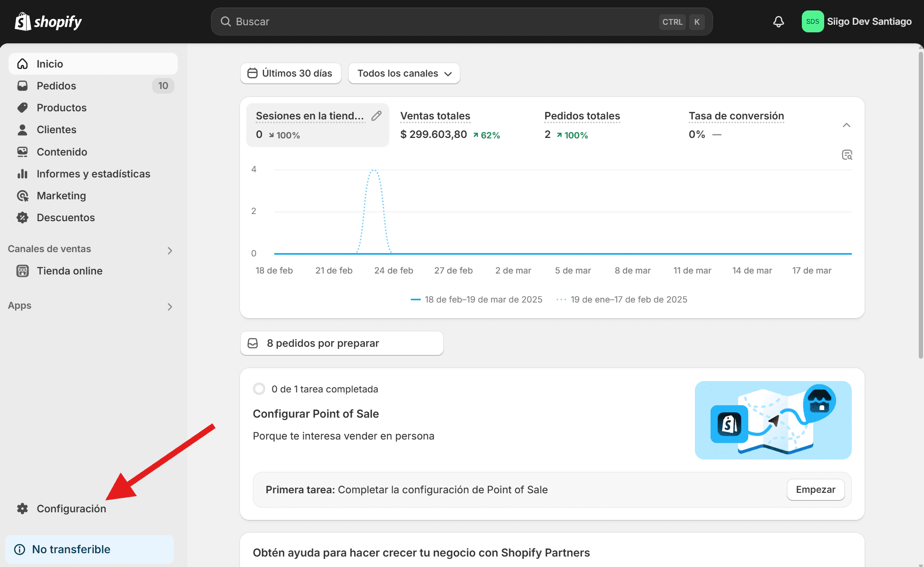The height and width of the screenshot is (567, 924).
Task: Click the No transferible banner
Action: [x=89, y=549]
